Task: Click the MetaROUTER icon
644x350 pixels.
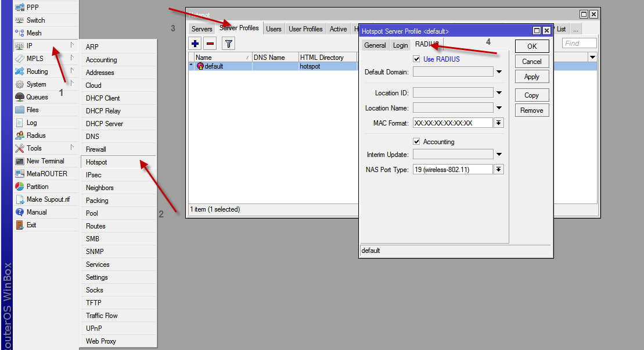Action: tap(19, 174)
